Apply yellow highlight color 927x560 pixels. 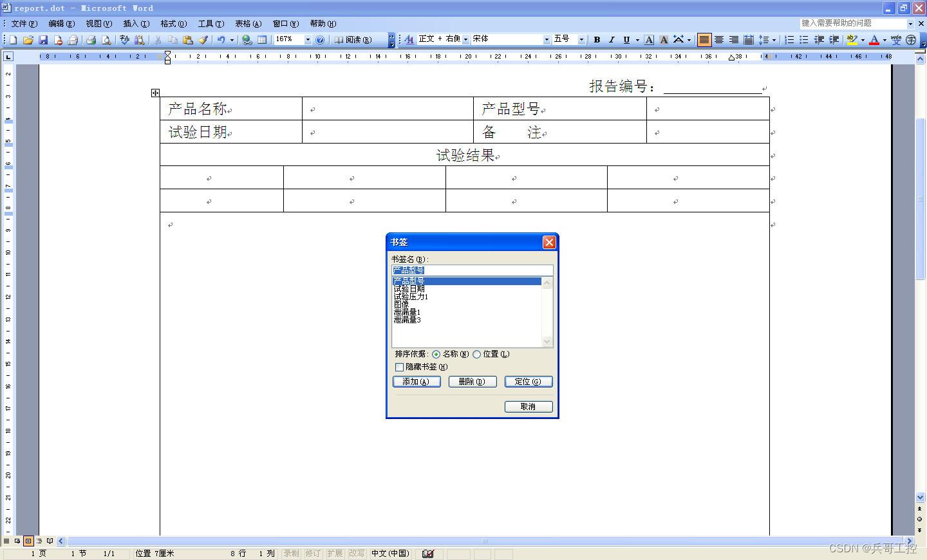tap(852, 40)
